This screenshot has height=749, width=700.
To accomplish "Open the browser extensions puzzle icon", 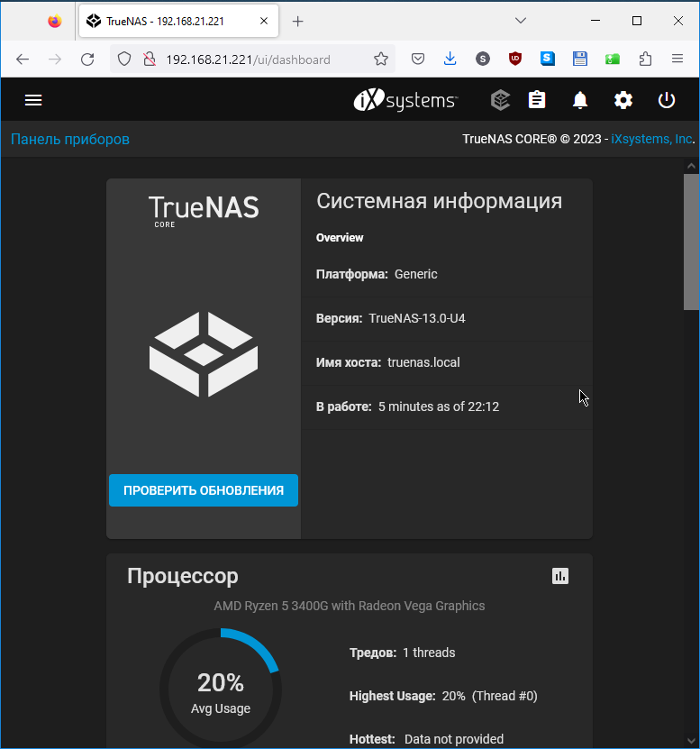I will (x=645, y=59).
